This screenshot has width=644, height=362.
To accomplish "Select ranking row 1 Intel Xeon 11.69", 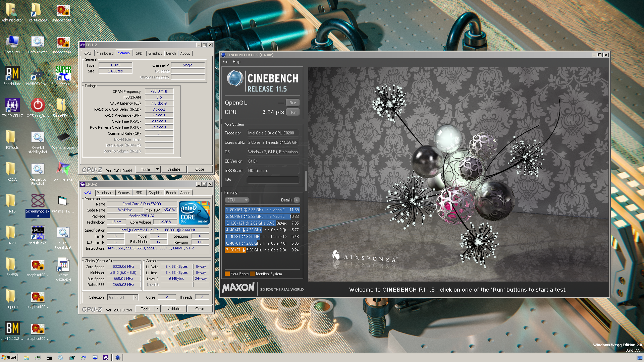I will (262, 210).
